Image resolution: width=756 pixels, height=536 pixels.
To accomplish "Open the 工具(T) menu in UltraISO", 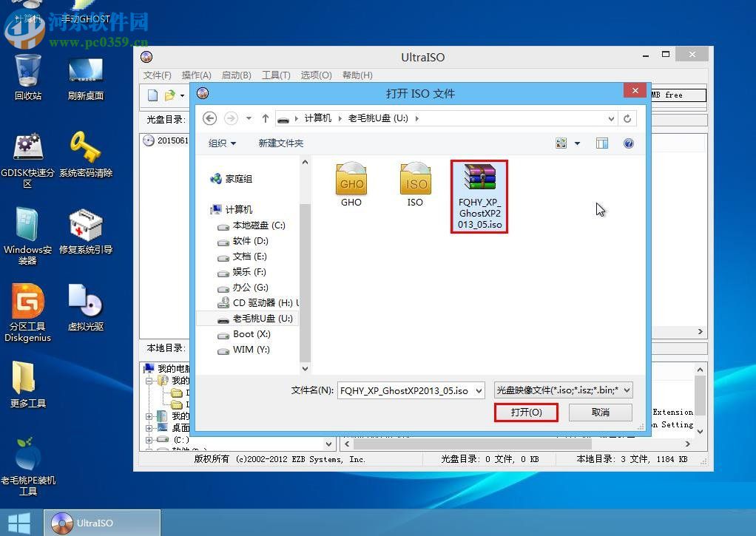I will point(276,75).
